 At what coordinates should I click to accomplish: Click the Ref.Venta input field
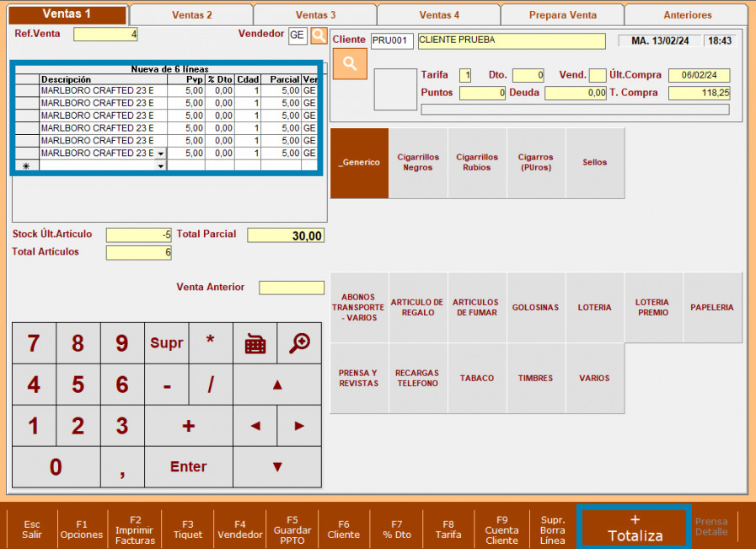point(105,35)
